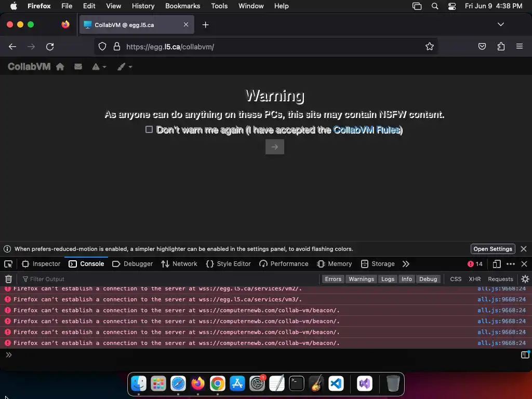Open the Performance devtools tab

click(284, 264)
